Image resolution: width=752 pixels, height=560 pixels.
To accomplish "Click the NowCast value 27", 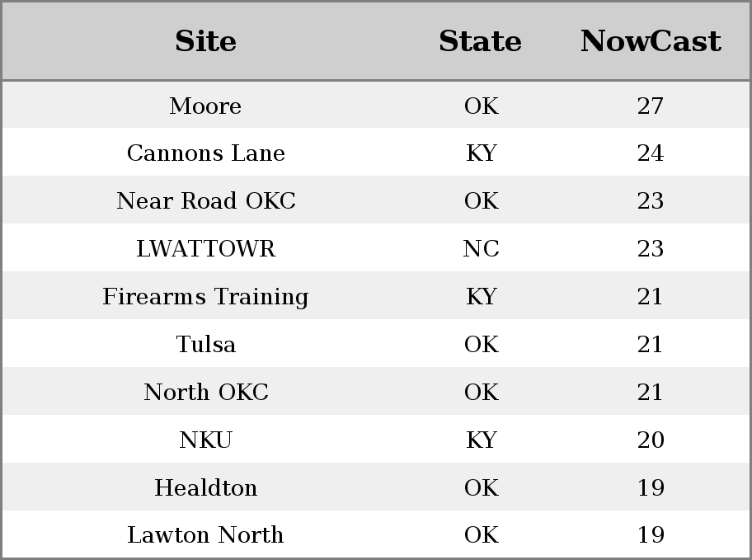I will coord(651,106).
